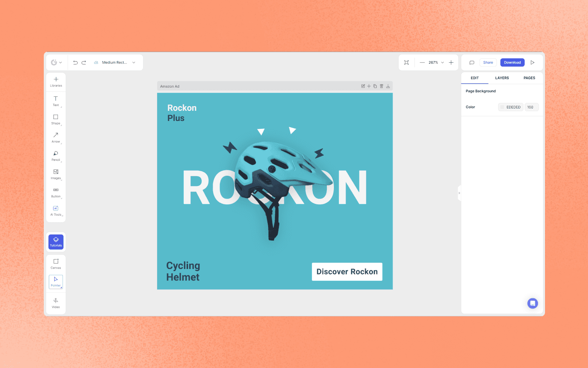Open the comments speech bubble icon
588x368 pixels.
point(472,63)
